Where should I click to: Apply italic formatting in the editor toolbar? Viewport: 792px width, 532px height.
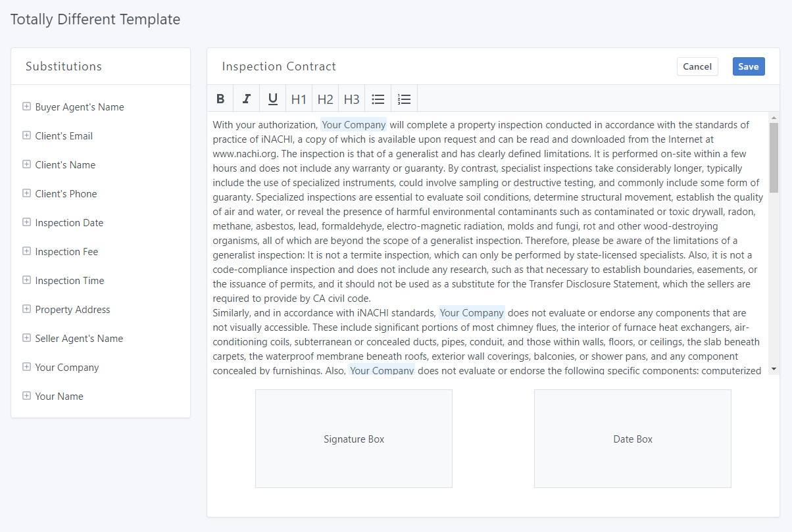247,99
